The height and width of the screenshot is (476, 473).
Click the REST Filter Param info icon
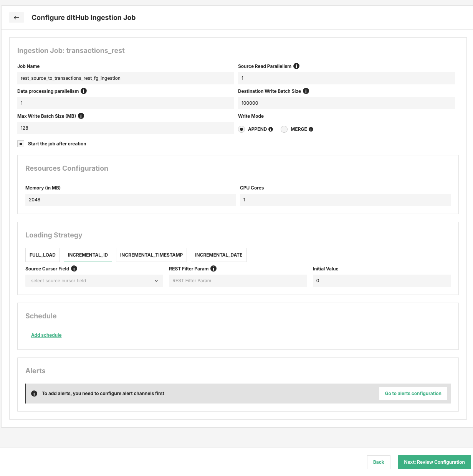click(213, 268)
